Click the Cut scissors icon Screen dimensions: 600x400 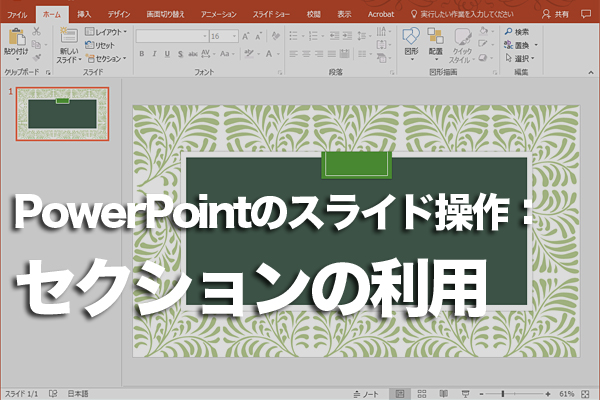tap(37, 31)
